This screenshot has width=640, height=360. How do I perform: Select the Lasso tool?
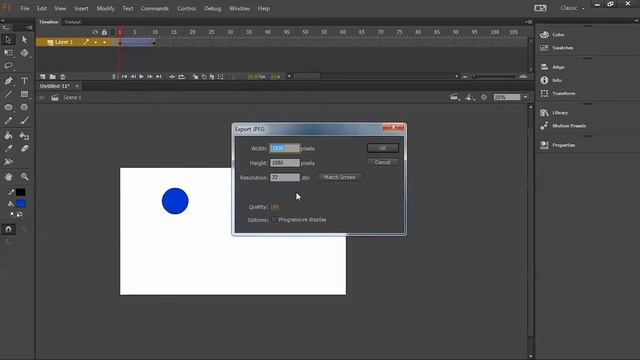click(8, 66)
